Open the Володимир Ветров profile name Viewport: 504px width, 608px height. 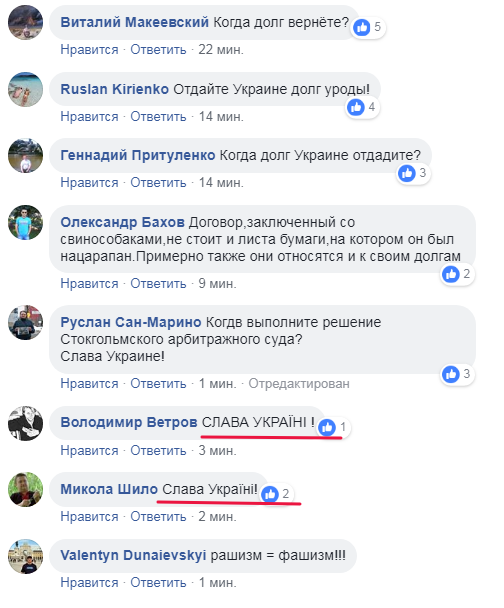[129, 422]
